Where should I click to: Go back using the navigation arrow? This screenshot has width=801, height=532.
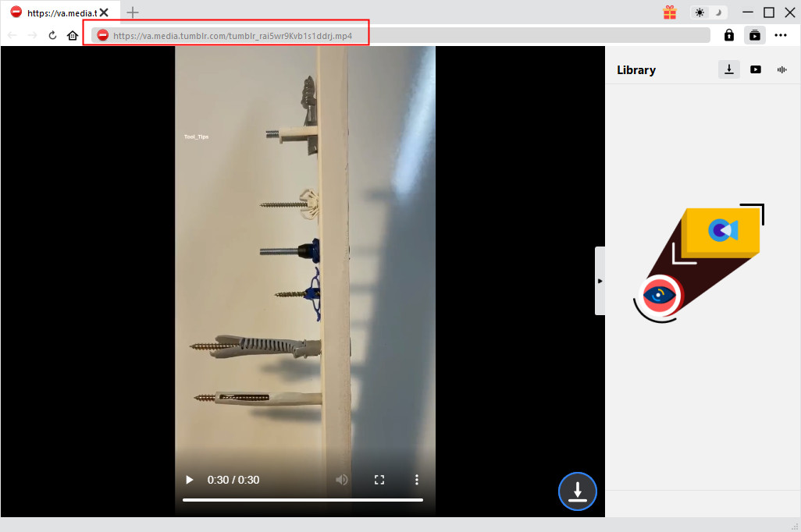(12, 35)
